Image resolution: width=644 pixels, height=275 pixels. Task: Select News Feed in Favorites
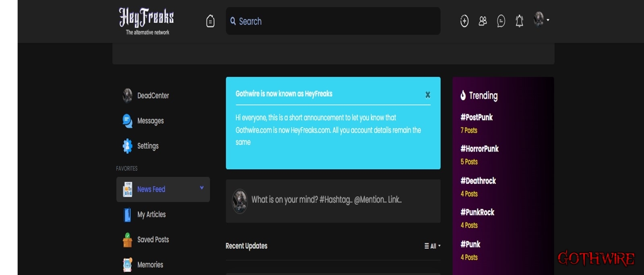click(x=151, y=189)
